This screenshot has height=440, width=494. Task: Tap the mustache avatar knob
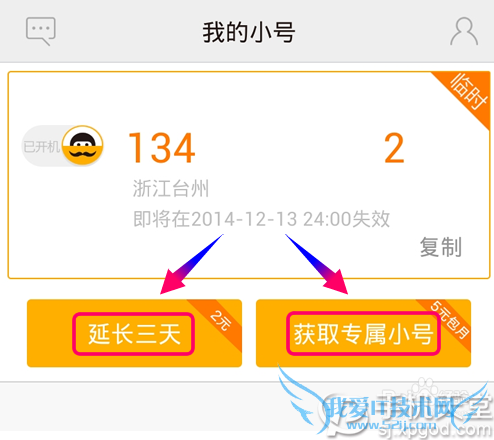83,145
